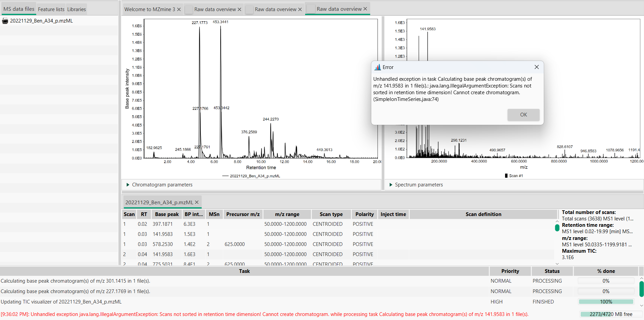Open the Libraries tab
Image resolution: width=644 pixels, height=320 pixels.
(x=76, y=9)
